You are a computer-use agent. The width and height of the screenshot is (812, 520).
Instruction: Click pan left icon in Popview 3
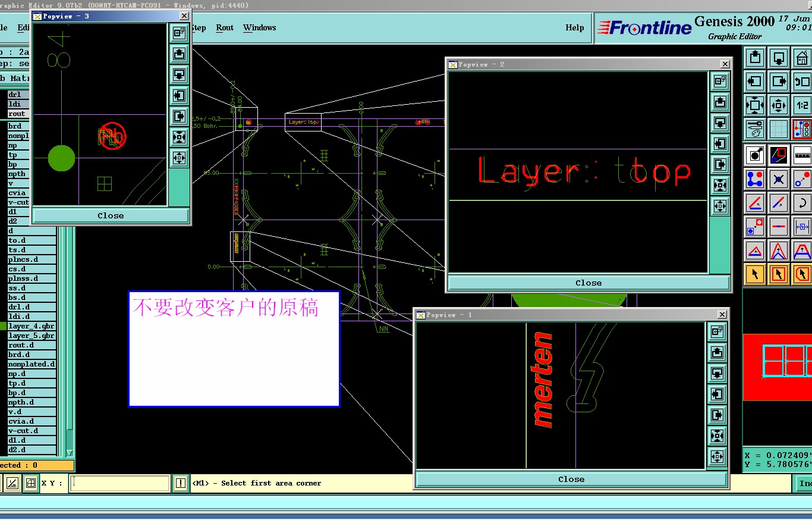(179, 95)
